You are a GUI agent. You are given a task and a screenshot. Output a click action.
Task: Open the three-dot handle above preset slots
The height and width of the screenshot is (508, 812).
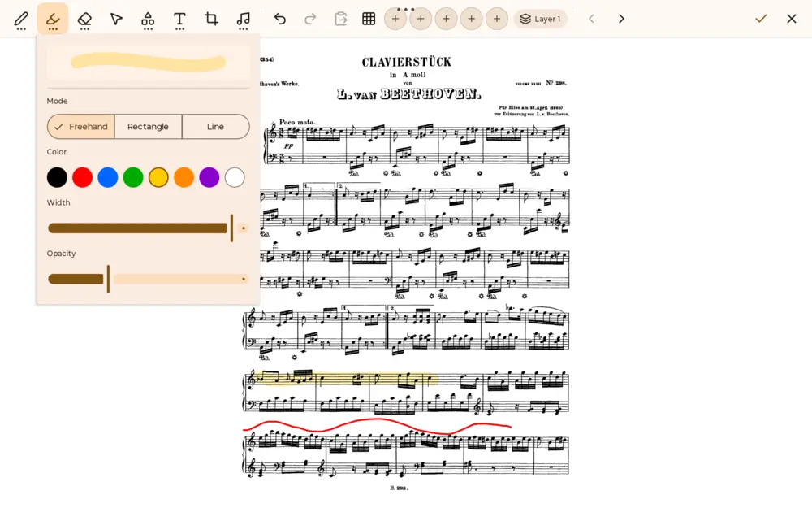(x=405, y=9)
